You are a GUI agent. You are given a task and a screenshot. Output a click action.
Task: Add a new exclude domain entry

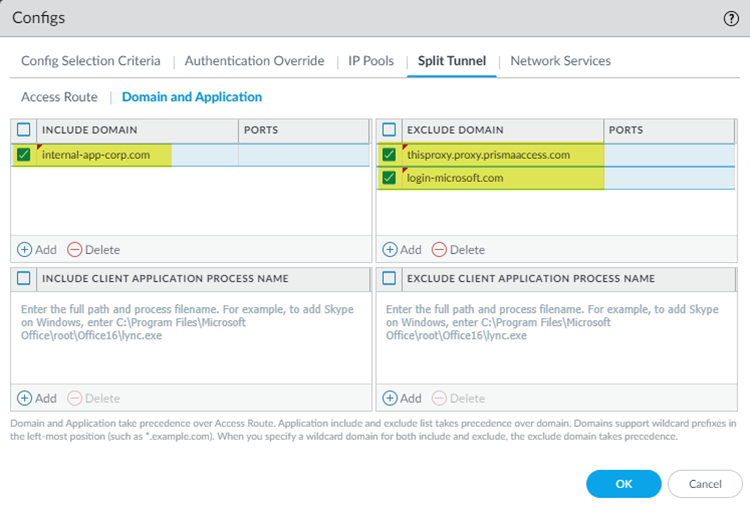402,249
